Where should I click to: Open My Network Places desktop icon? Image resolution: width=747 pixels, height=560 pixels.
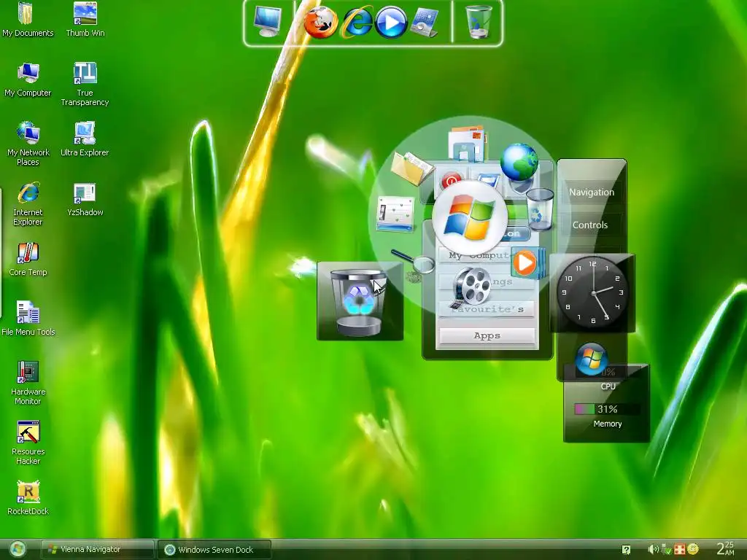click(x=28, y=144)
